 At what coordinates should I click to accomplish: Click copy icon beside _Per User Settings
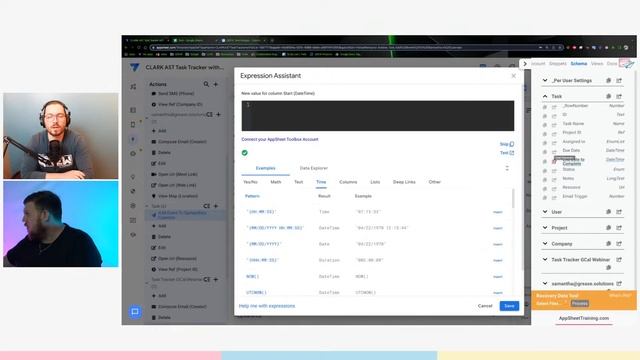click(x=609, y=80)
